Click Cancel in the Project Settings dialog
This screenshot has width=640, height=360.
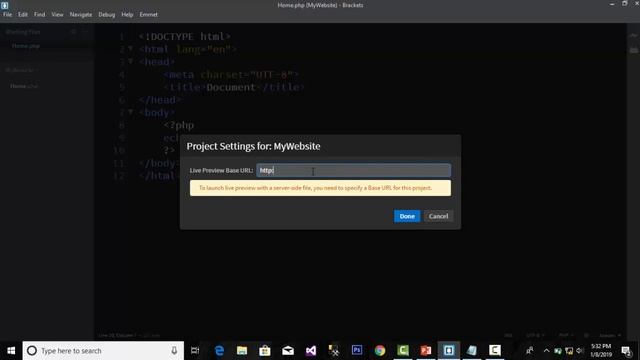click(438, 216)
